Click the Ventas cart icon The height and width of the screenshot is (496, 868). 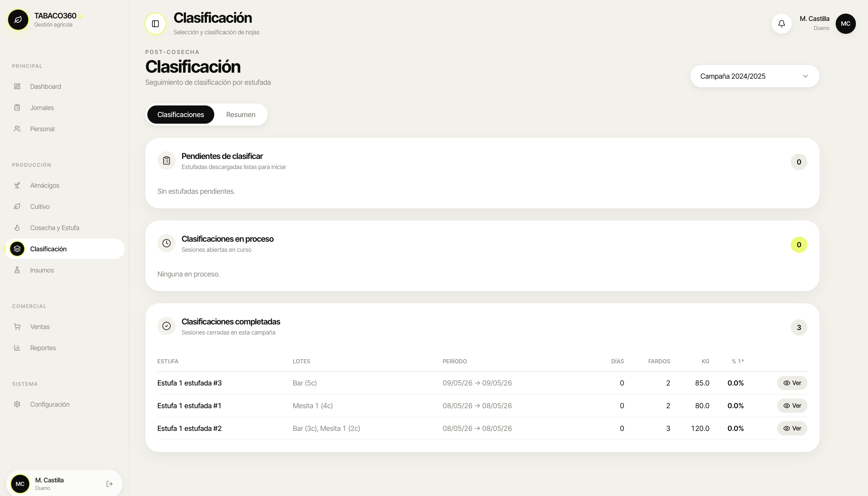tap(17, 327)
